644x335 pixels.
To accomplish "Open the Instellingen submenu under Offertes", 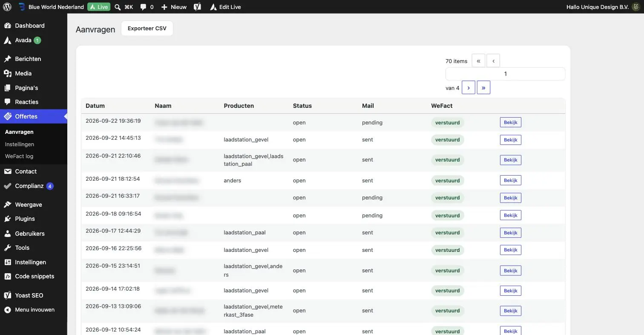I will pyautogui.click(x=20, y=144).
